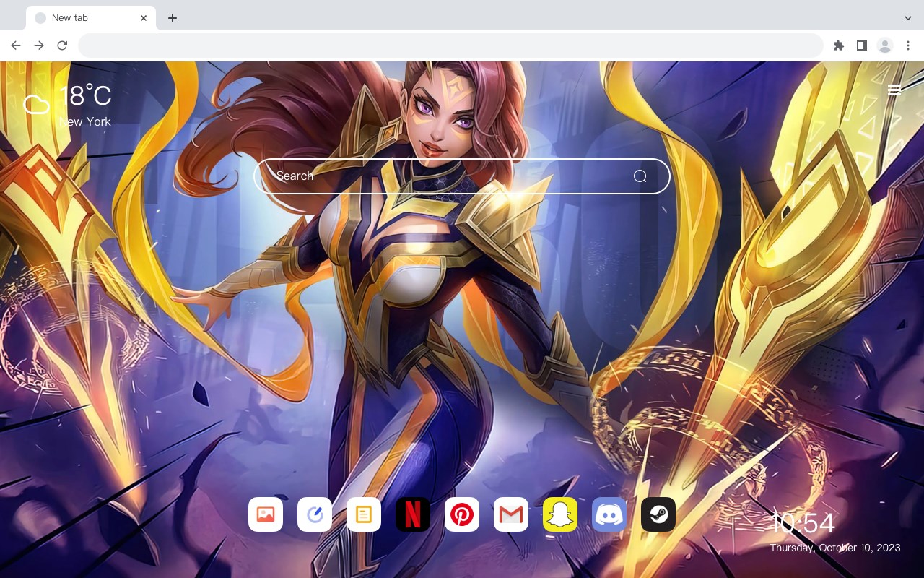924x578 pixels.
Task: Open Gmail shortcut in the dock
Action: click(x=511, y=514)
